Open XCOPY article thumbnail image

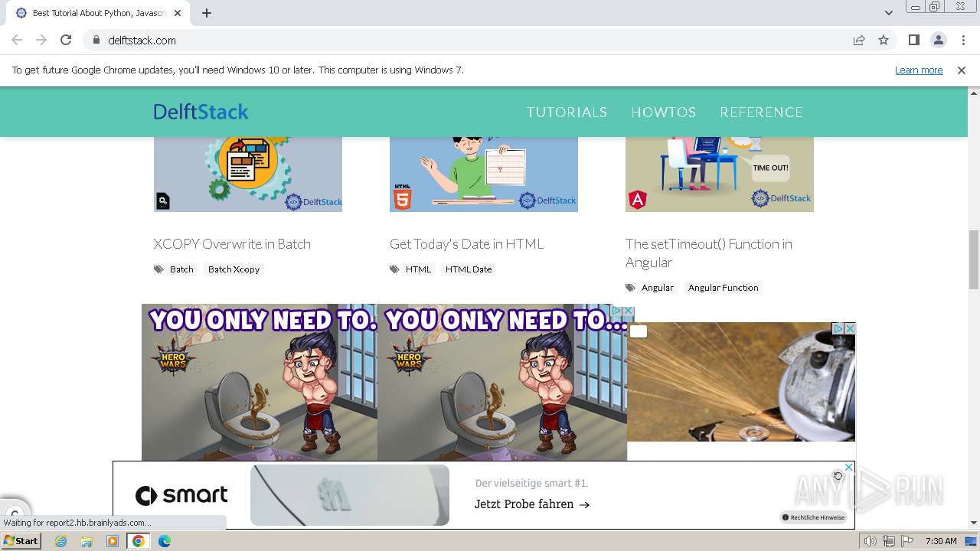pos(248,174)
